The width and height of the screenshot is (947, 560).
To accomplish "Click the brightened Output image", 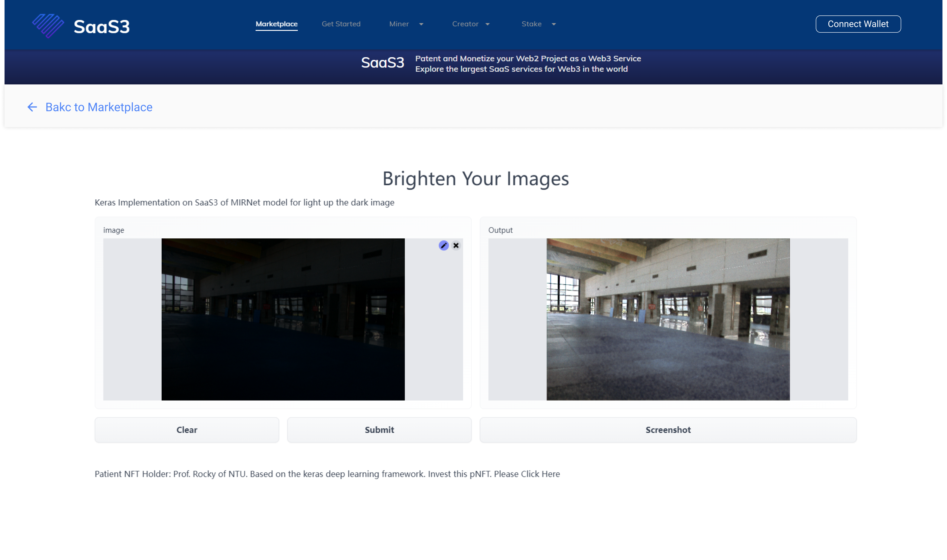I will point(668,319).
